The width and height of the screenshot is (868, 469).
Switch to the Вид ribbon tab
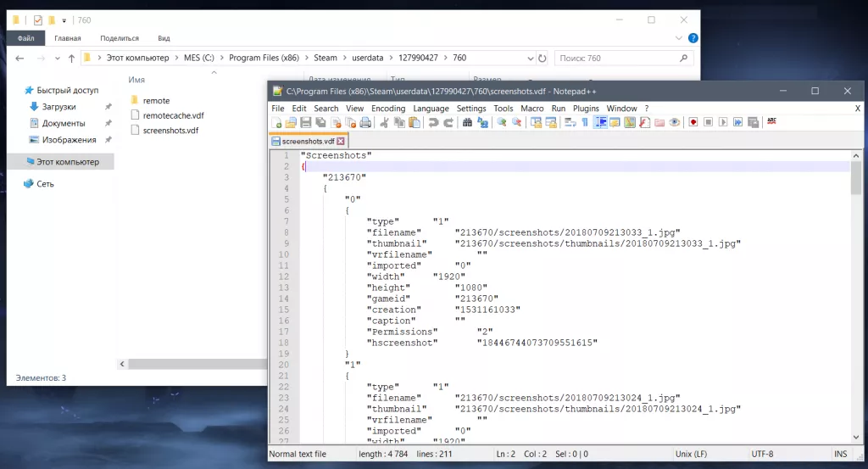pos(164,38)
